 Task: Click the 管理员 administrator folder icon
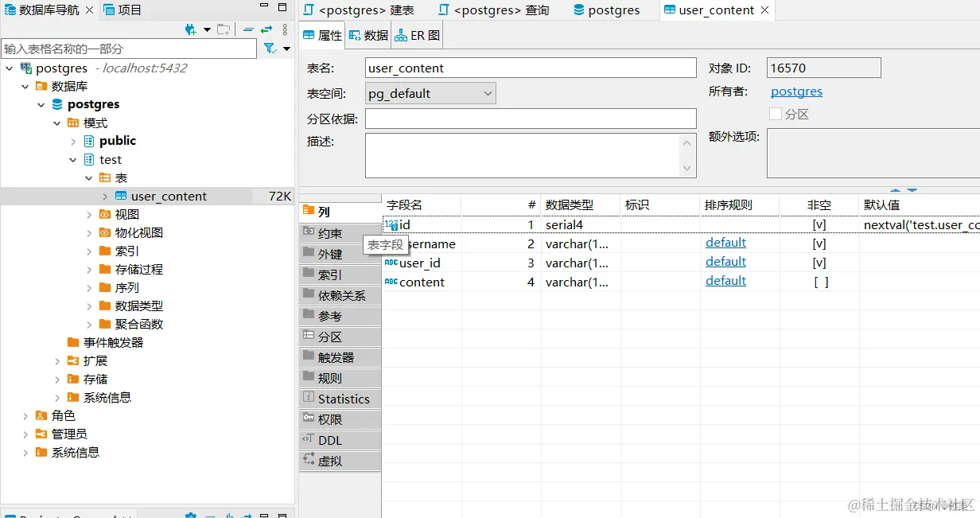pos(41,434)
